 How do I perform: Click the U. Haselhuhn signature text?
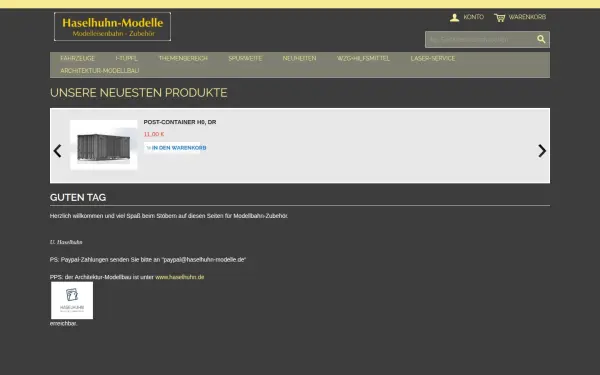coord(66,242)
